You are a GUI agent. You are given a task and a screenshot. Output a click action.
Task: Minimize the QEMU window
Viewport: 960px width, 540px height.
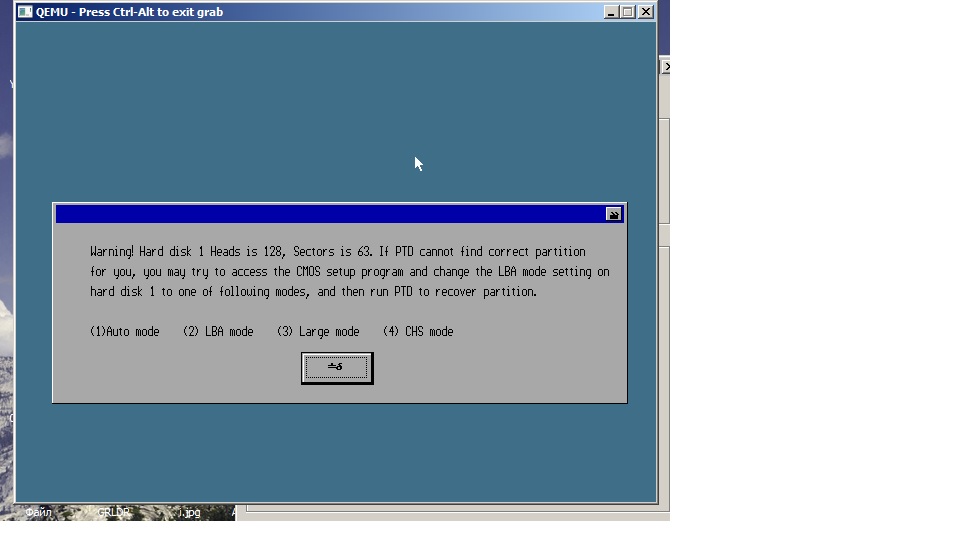pyautogui.click(x=611, y=12)
